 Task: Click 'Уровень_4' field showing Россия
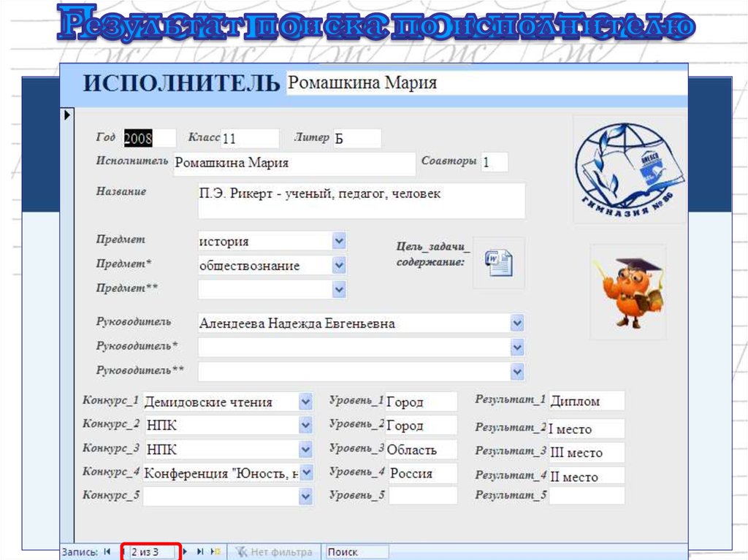pos(423,473)
